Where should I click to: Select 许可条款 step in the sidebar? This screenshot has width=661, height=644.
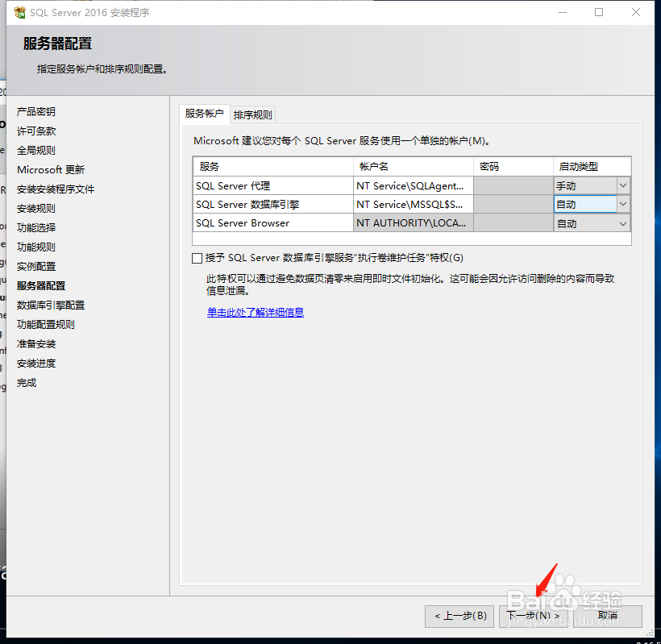(36, 131)
